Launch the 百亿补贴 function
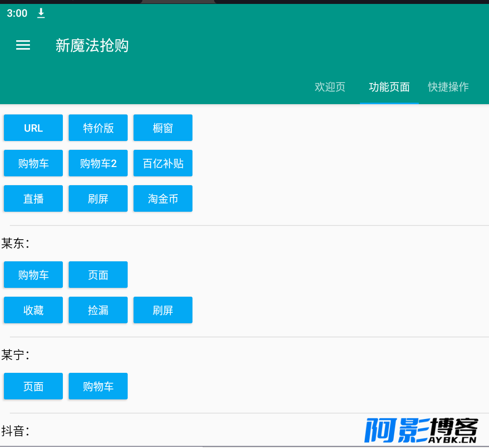The height and width of the screenshot is (448, 489). [163, 163]
